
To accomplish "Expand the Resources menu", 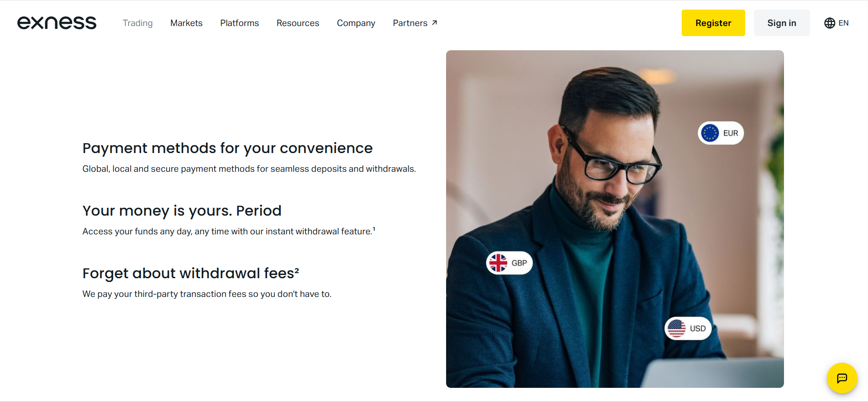I will (x=298, y=23).
